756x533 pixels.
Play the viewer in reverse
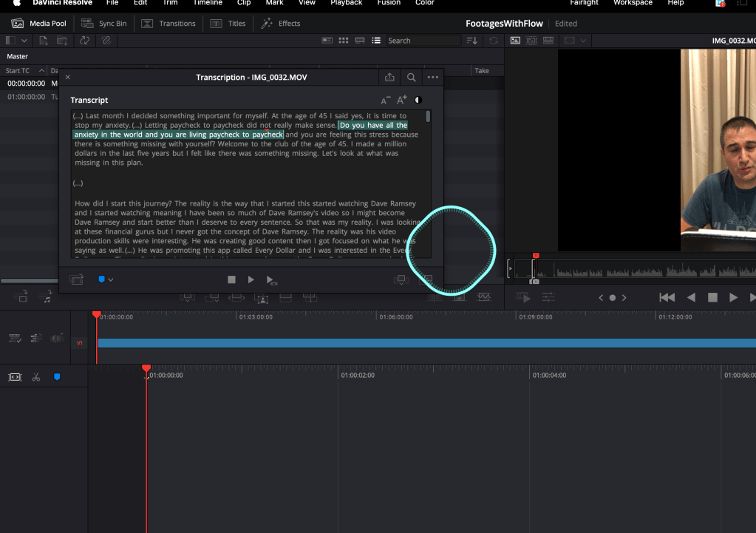(691, 298)
